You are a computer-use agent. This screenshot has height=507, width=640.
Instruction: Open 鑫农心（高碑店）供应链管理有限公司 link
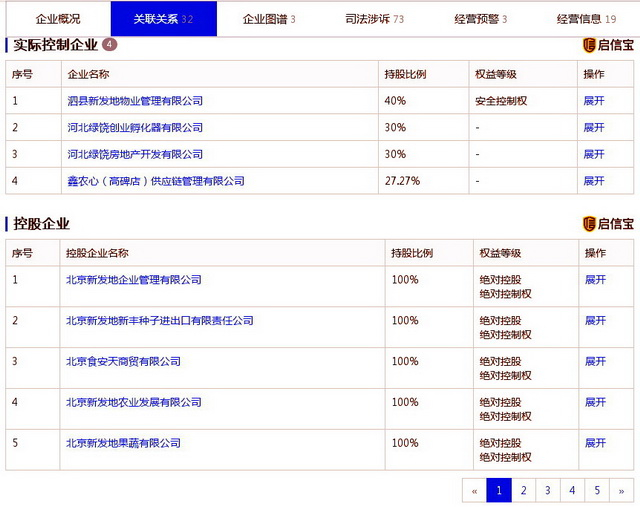pos(156,181)
